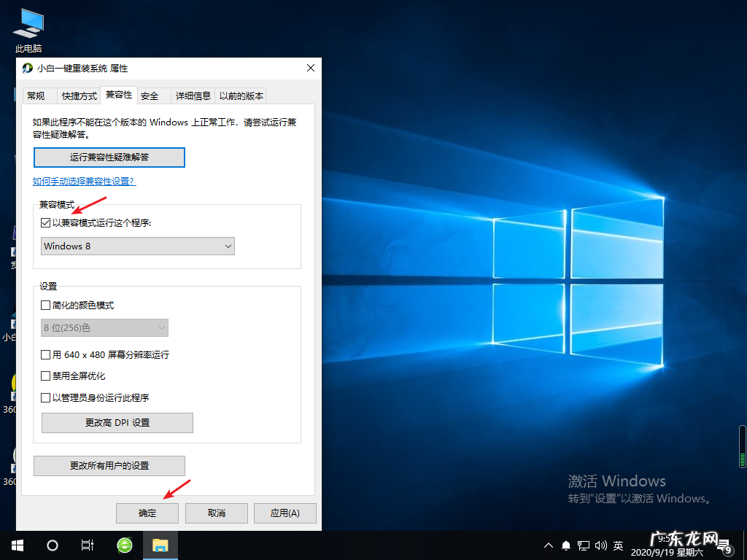
Task: Check 以管理员身份运行此程序
Action: [45, 397]
